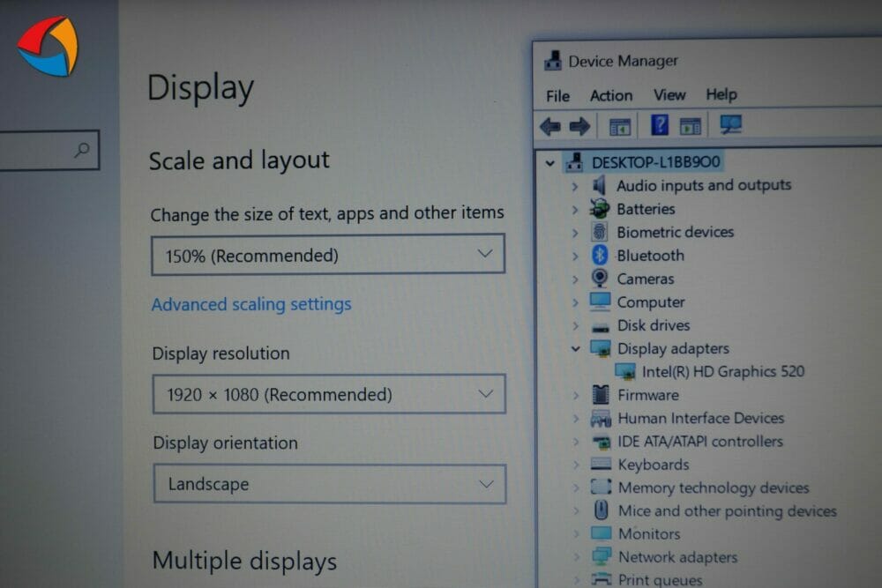This screenshot has height=588, width=882.
Task: Click the Firmware chip icon
Action: point(601,395)
